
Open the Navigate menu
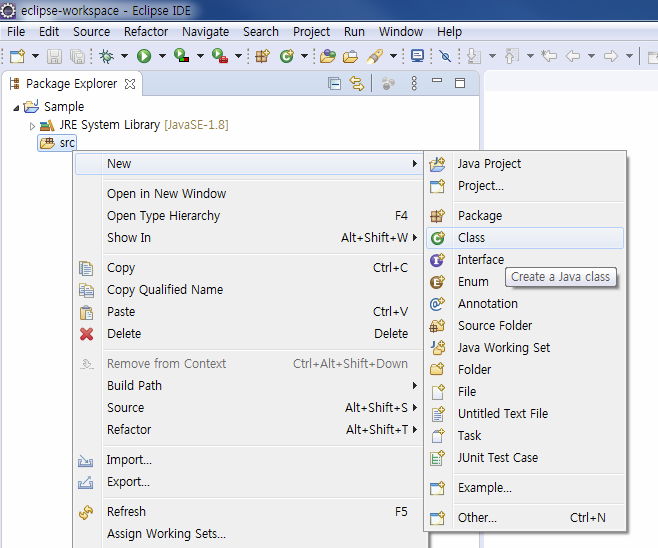pos(206,31)
